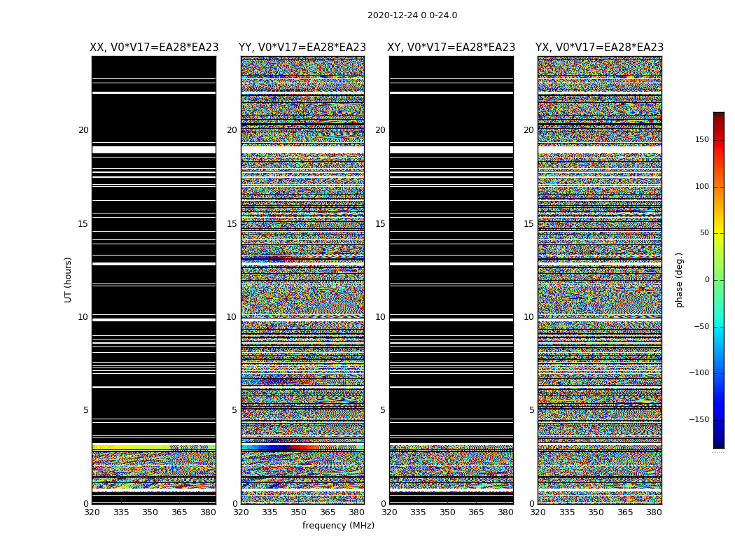
Task: Click the XX phase waterfall plot
Action: pyautogui.click(x=154, y=280)
